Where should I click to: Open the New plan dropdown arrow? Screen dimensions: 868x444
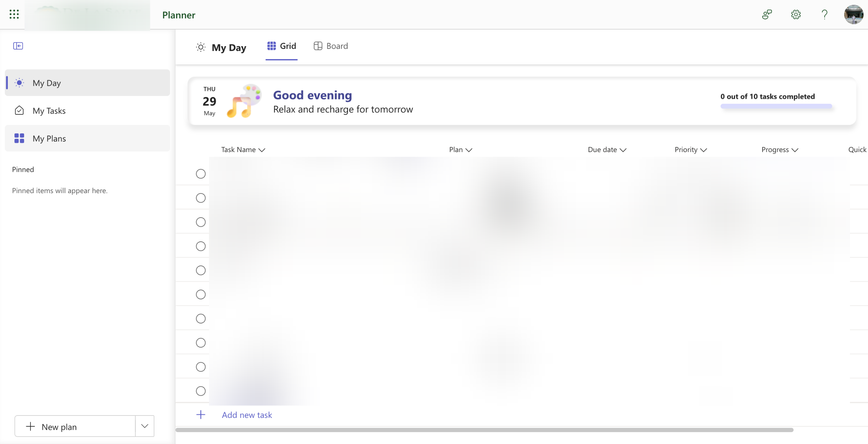pyautogui.click(x=144, y=426)
